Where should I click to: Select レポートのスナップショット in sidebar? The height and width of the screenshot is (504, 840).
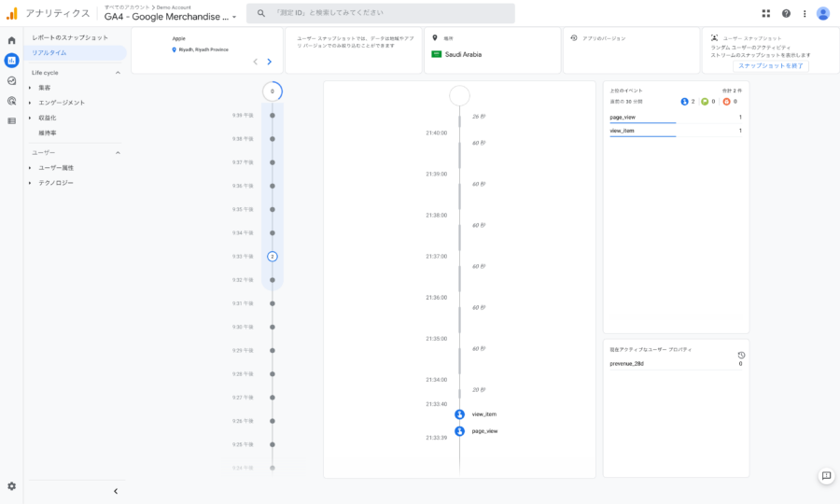click(x=70, y=37)
